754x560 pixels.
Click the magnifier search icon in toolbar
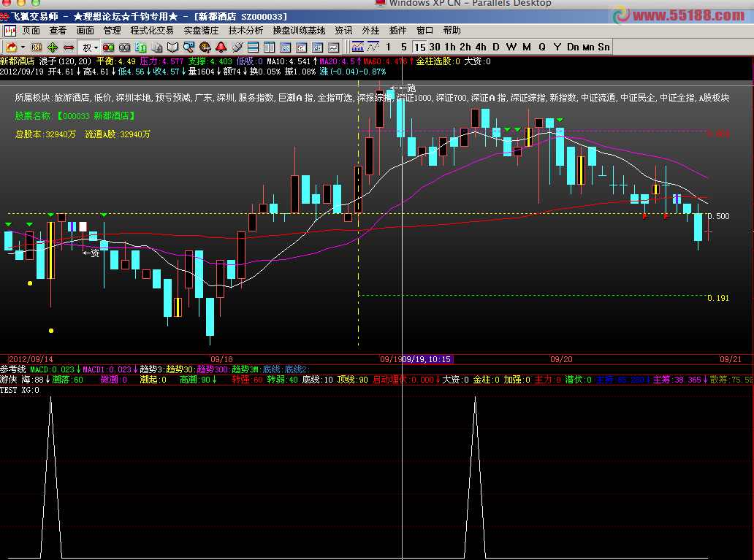click(188, 47)
